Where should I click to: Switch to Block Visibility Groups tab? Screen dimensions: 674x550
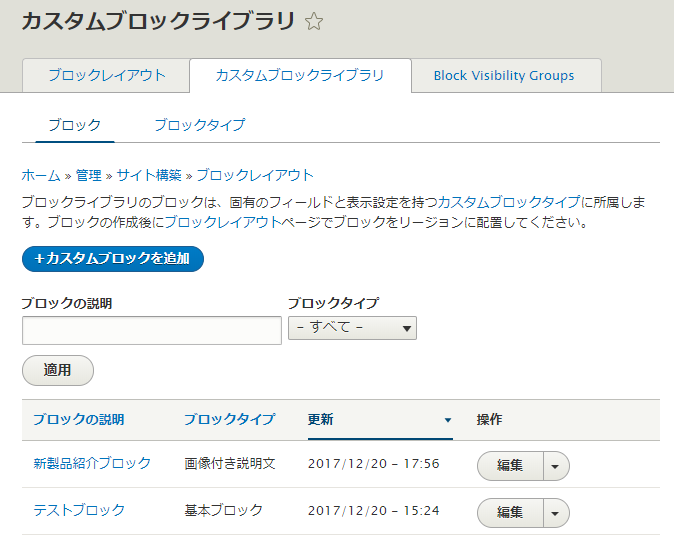click(x=503, y=75)
